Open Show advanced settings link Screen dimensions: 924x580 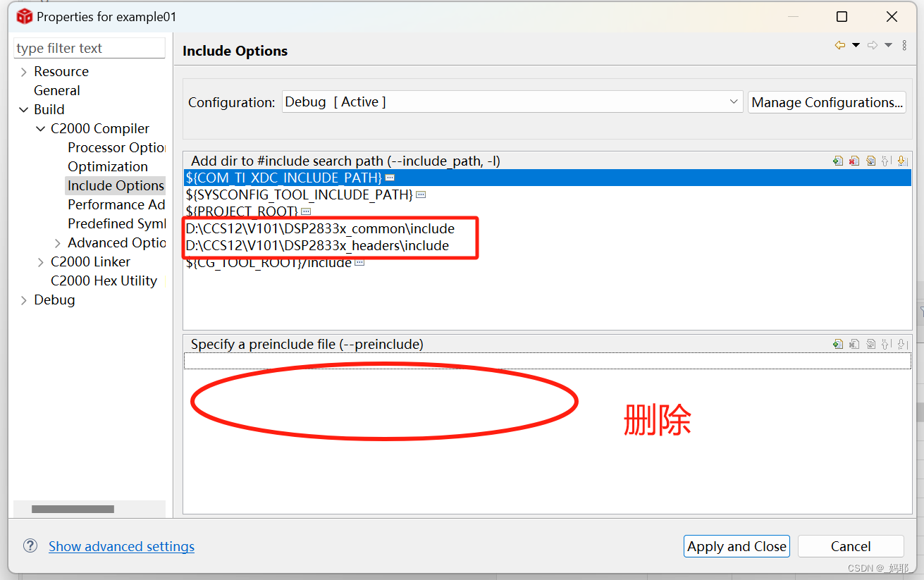click(121, 546)
